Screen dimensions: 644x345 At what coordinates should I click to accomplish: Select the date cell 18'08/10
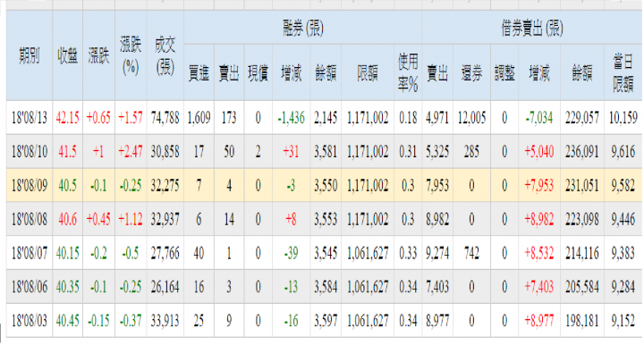tap(30, 152)
